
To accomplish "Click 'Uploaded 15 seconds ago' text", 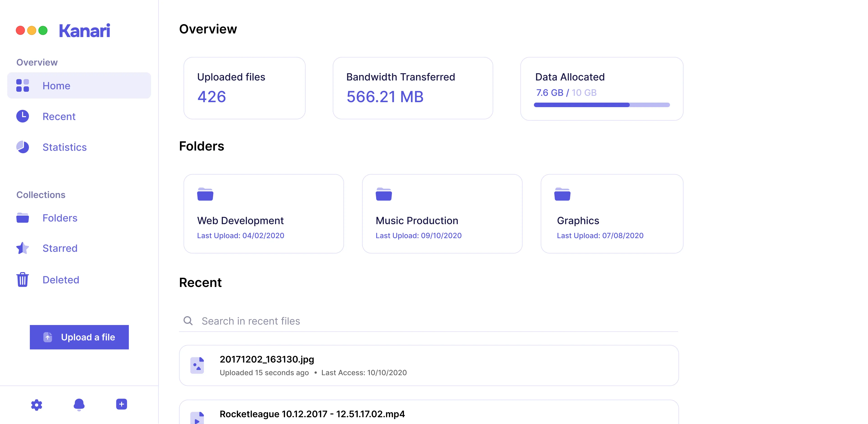I will 264,372.
